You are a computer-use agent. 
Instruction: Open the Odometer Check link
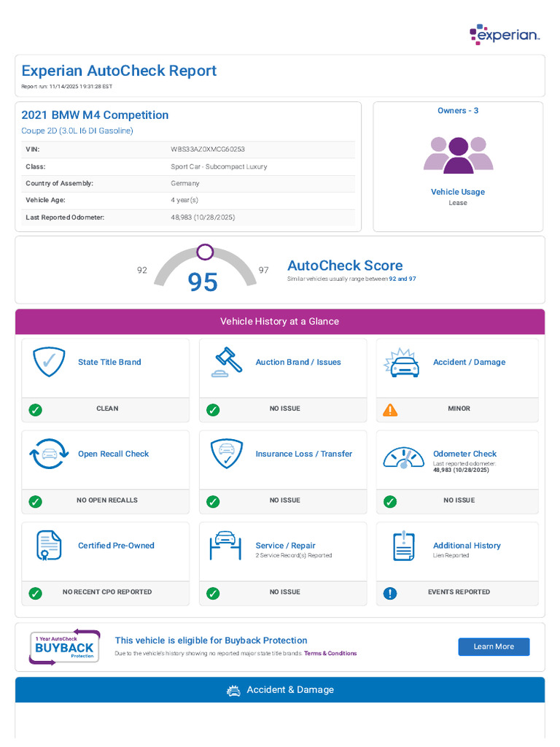(464, 454)
